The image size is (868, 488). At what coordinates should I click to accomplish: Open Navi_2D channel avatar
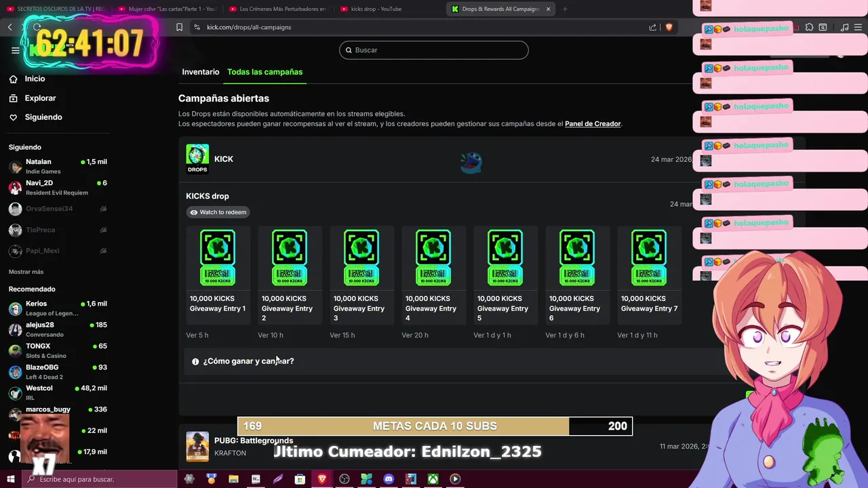point(15,187)
